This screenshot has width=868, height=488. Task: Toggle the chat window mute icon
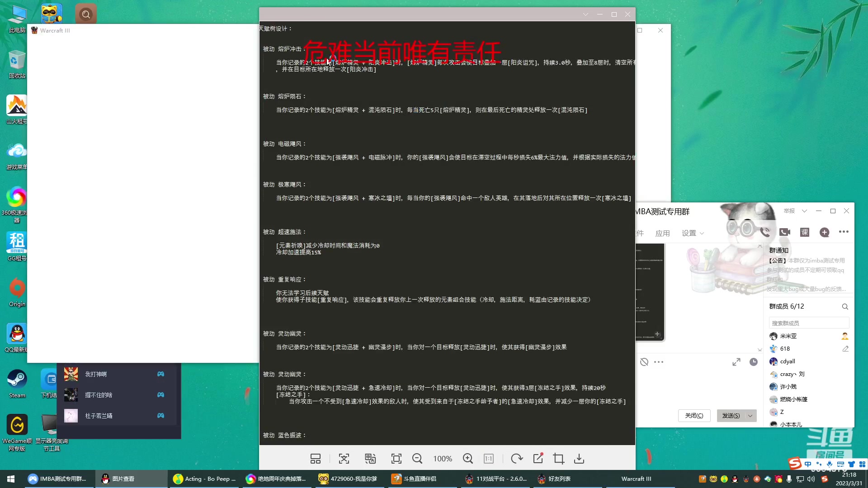(644, 361)
